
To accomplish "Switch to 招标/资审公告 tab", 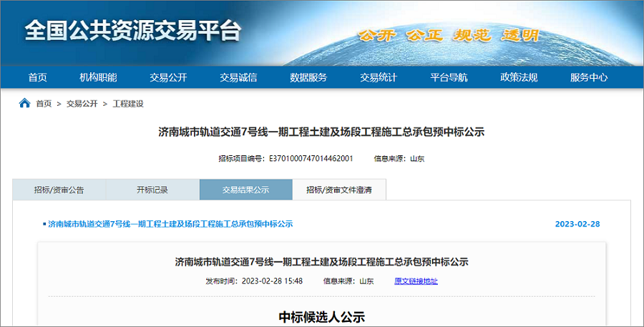I will click(59, 190).
